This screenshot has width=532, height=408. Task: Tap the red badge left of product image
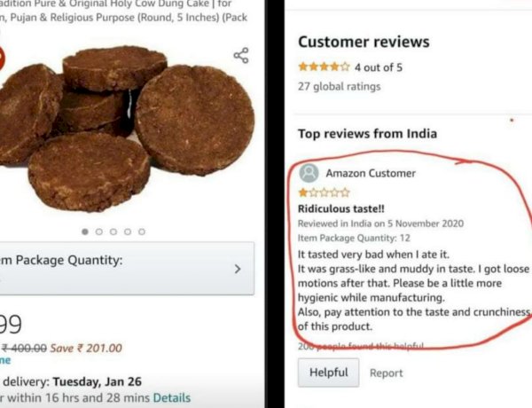point(2,59)
